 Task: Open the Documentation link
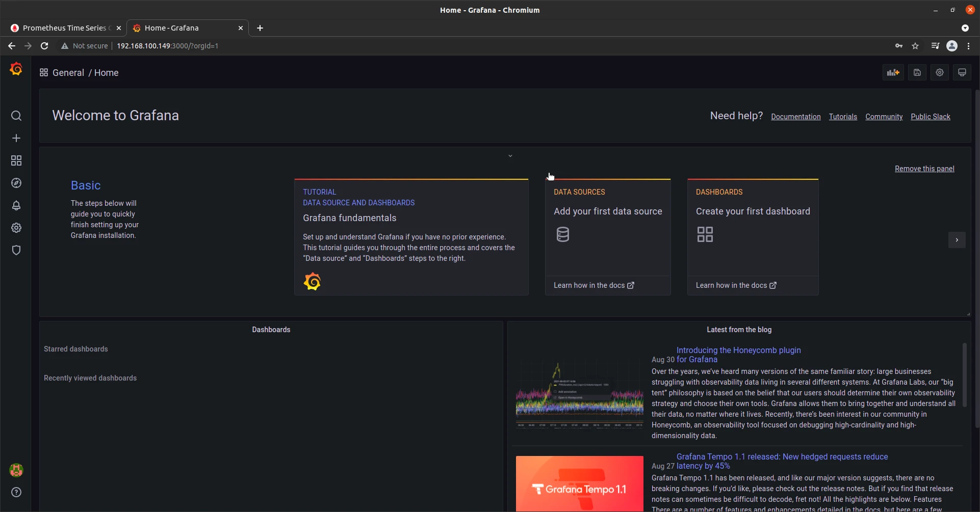[795, 117]
